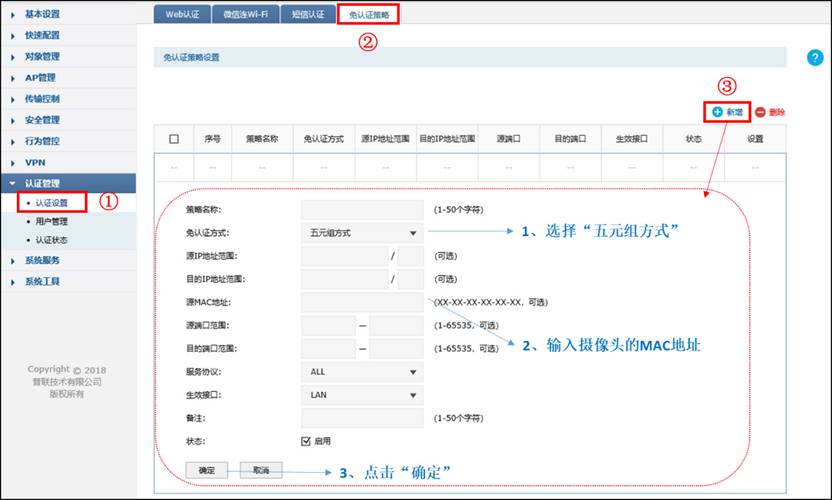Image resolution: width=832 pixels, height=500 pixels.
Task: Switch to the 短信认证 tab
Action: (x=305, y=13)
